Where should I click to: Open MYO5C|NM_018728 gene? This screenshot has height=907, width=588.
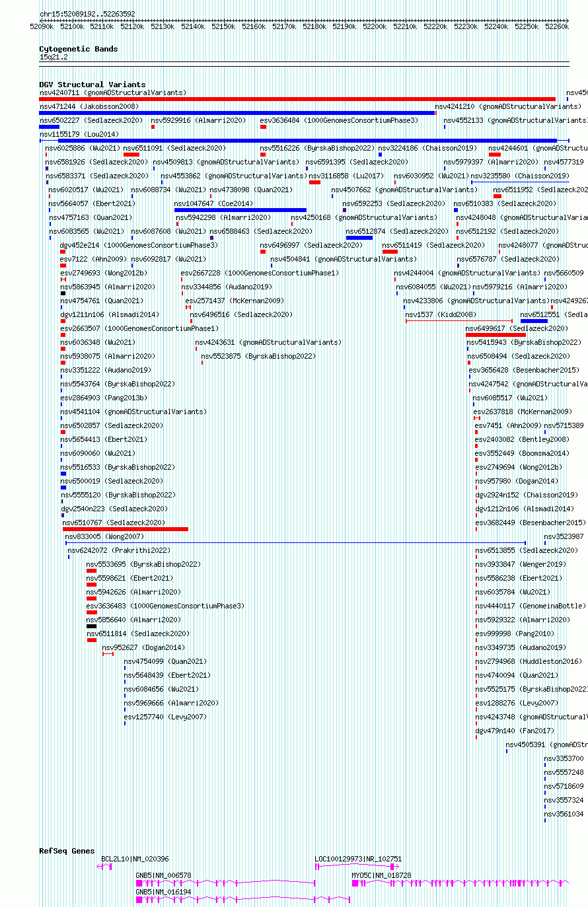(382, 875)
